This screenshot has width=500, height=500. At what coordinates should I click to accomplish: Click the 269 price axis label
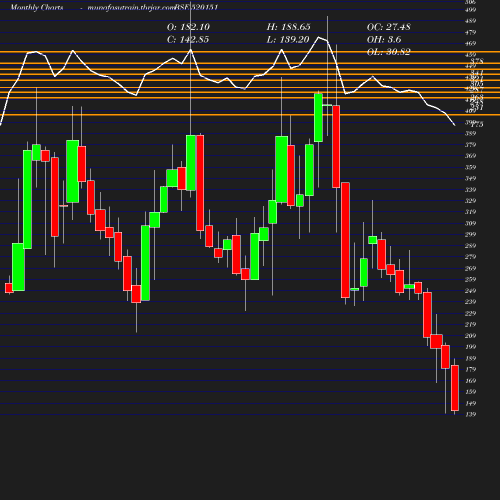coord(470,268)
